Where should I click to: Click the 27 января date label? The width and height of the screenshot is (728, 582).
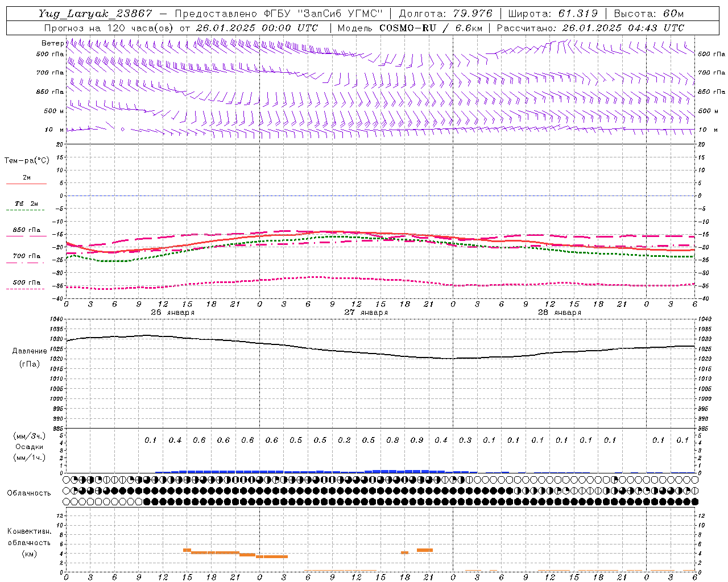[x=366, y=313]
